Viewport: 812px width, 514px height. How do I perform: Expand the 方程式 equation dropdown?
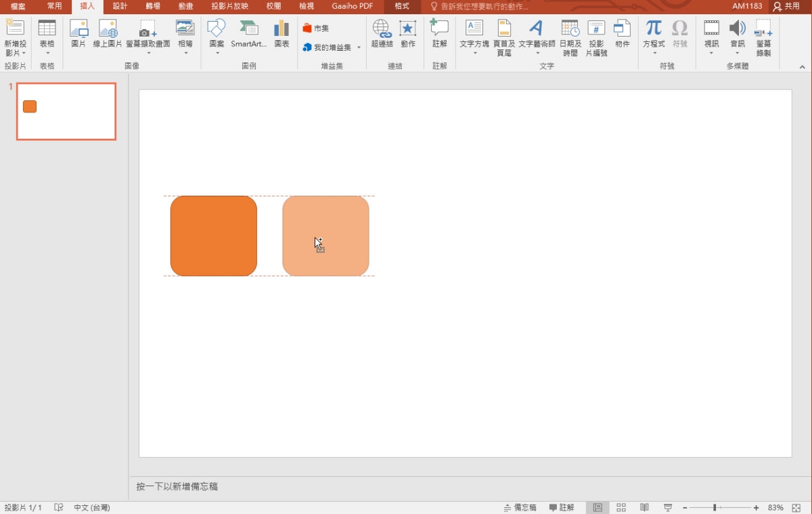point(654,53)
